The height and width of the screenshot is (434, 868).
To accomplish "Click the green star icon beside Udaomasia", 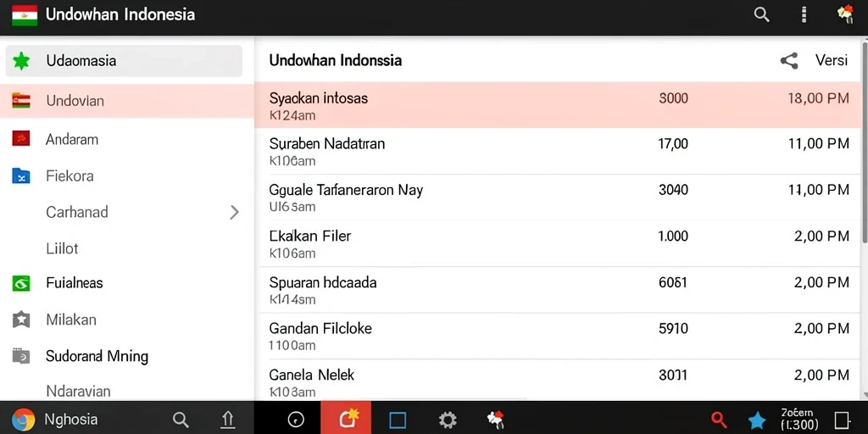I will coord(21,61).
